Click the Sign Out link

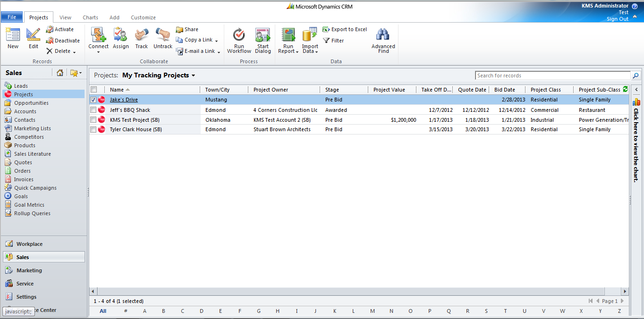pyautogui.click(x=618, y=19)
